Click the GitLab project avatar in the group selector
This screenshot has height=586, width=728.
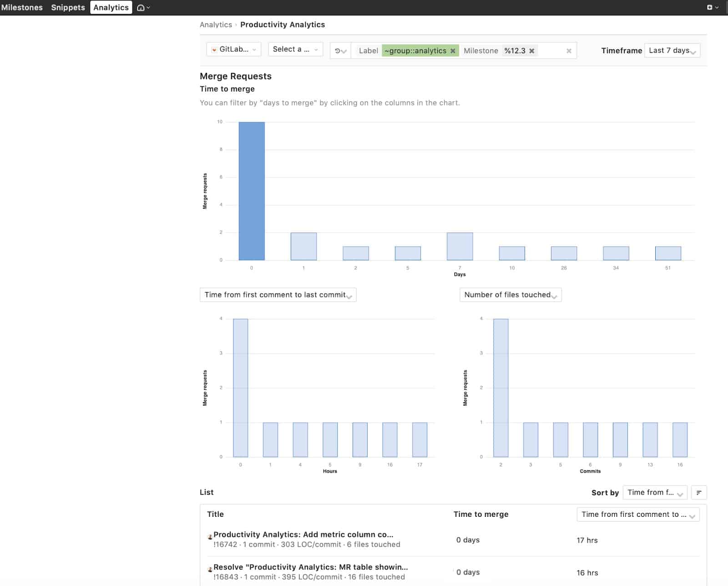click(x=215, y=49)
